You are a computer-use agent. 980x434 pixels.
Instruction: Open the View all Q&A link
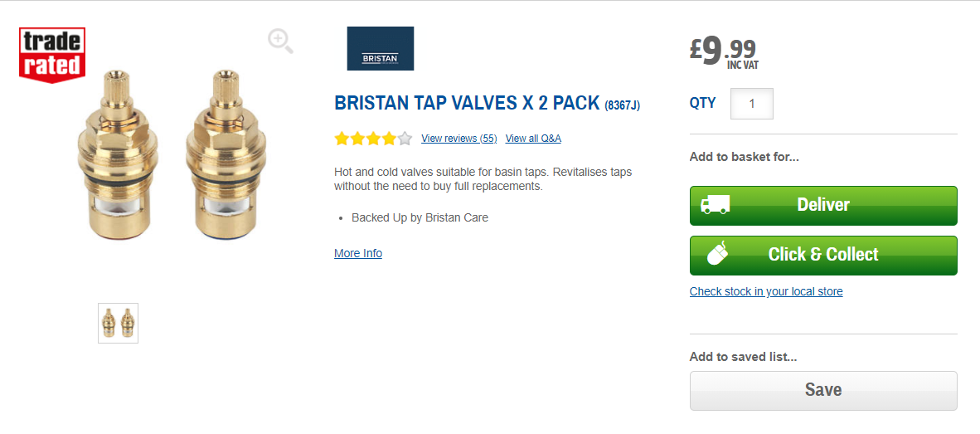(533, 139)
